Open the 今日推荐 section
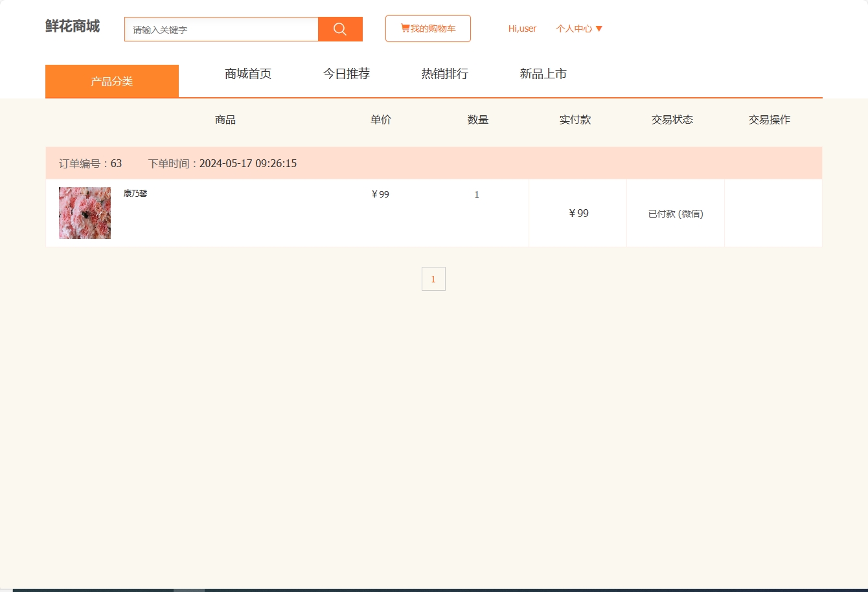Screen dimensions: 868x592 347,74
